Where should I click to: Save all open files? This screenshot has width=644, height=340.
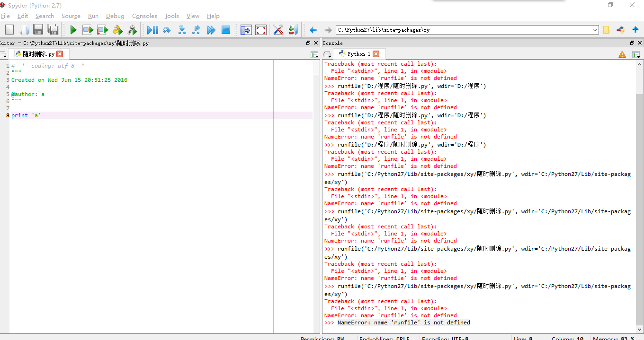(x=53, y=29)
